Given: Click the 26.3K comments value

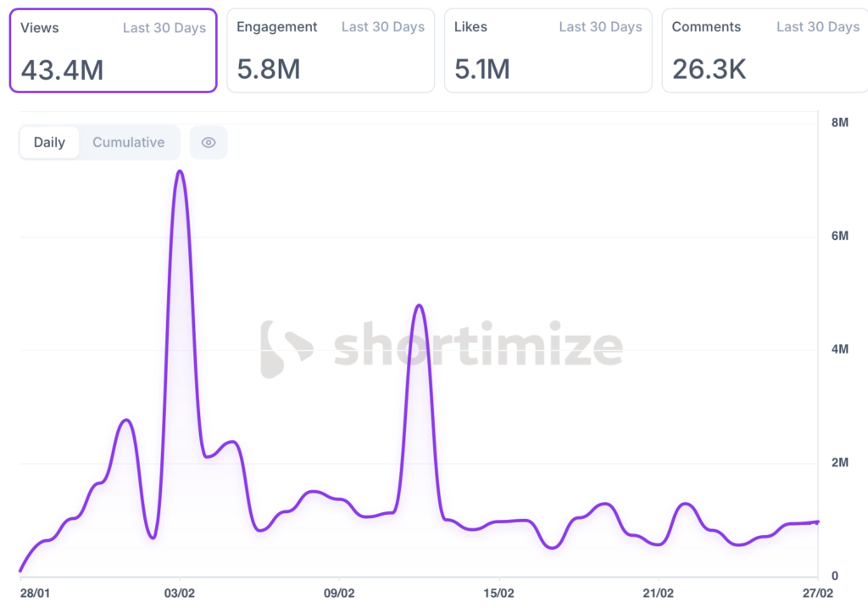Looking at the screenshot, I should (x=709, y=70).
